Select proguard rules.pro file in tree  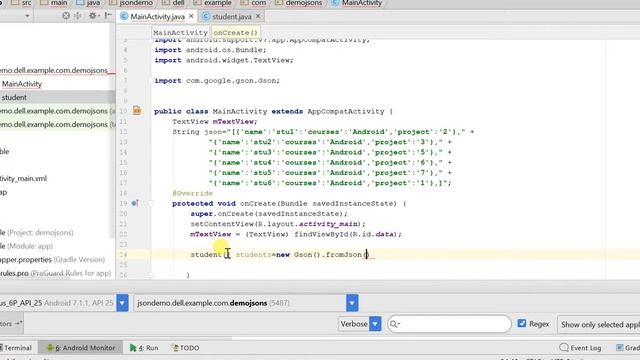[x=55, y=273]
